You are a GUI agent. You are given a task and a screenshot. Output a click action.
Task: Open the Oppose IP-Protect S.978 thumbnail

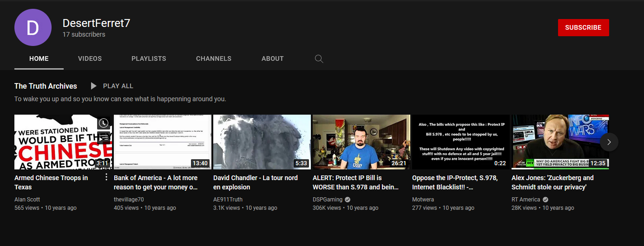(x=461, y=142)
